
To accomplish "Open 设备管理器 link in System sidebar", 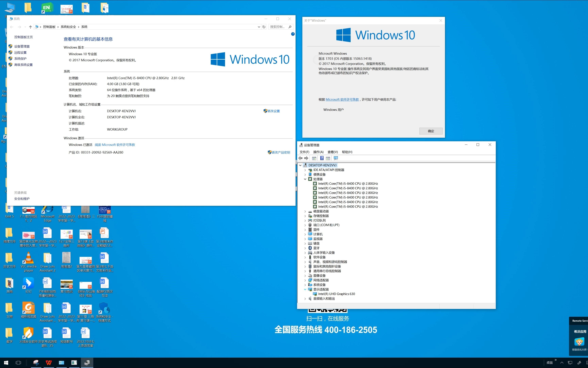I will pos(22,46).
